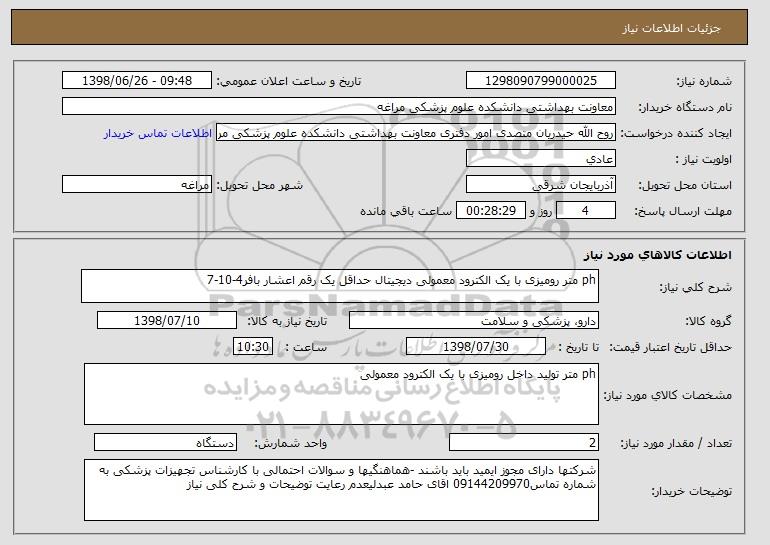770x545 pixels.
Task: Click the حداقل تاریخ اعتبار قیمت label
Action: click(670, 348)
